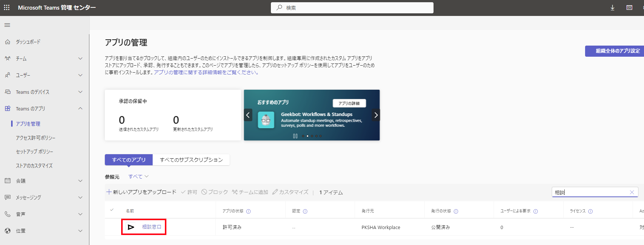
Task: Click the Teams devices icon
Action: point(8,92)
